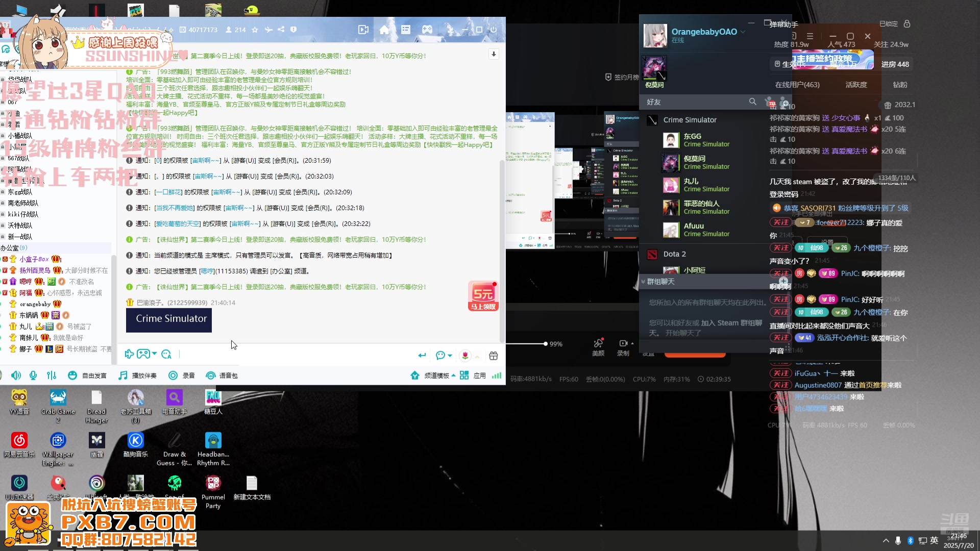Share the YY channel via share icon
Image resolution: width=980 pixels, height=551 pixels.
point(281,30)
